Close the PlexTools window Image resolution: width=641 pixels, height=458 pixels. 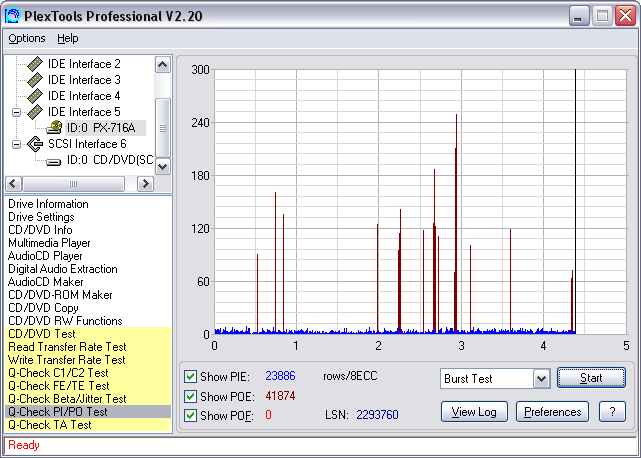pos(625,16)
